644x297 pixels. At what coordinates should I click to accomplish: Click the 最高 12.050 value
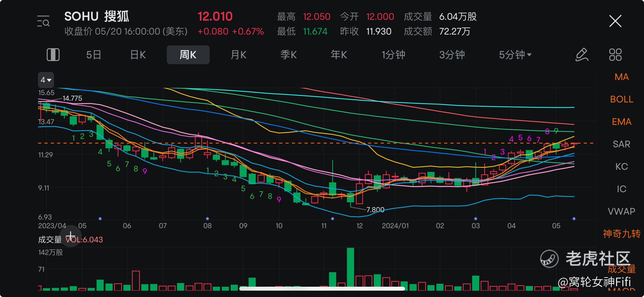point(317,17)
